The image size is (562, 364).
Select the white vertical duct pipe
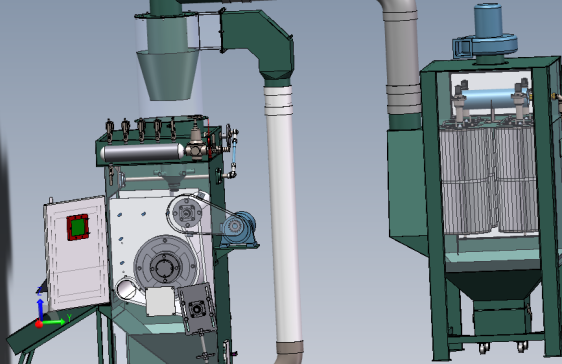tap(284, 215)
